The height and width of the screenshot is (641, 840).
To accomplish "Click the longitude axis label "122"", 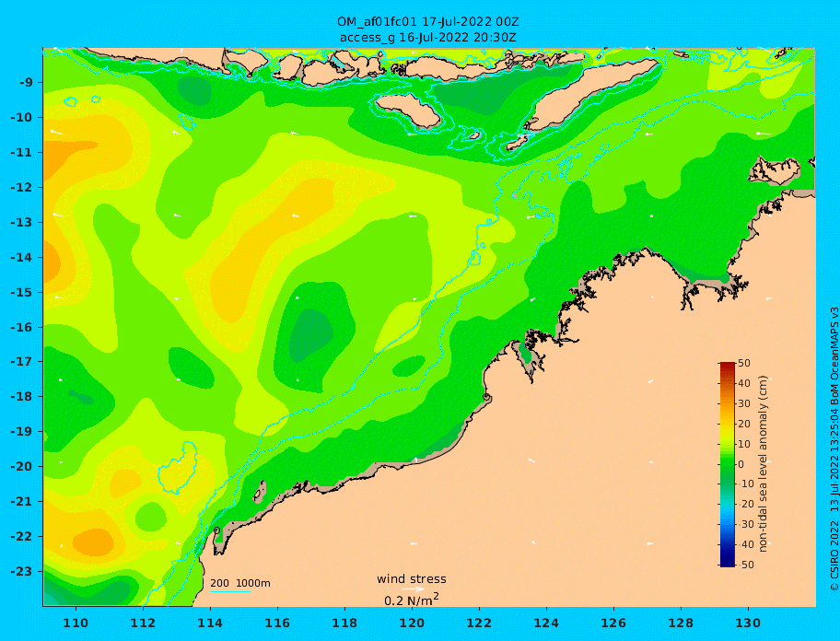I will (479, 623).
